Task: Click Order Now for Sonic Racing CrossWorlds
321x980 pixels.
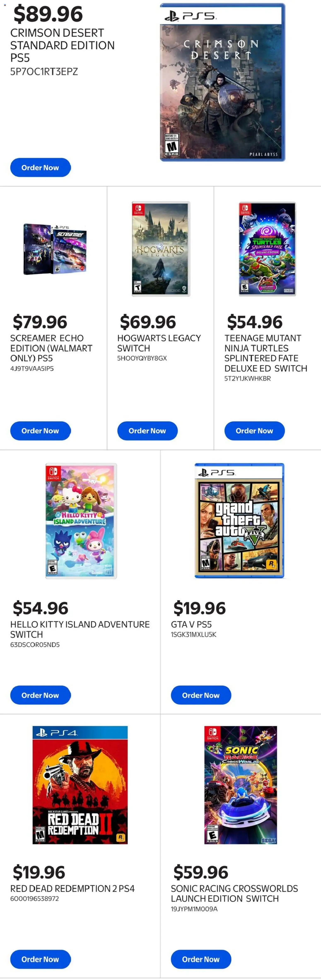Action: [x=201, y=959]
